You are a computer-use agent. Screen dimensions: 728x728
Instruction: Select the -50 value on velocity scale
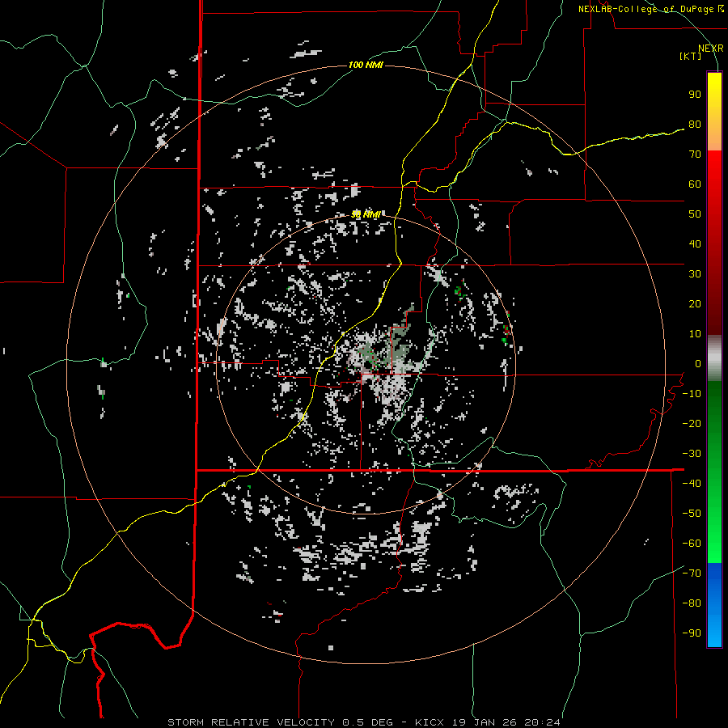[692, 514]
